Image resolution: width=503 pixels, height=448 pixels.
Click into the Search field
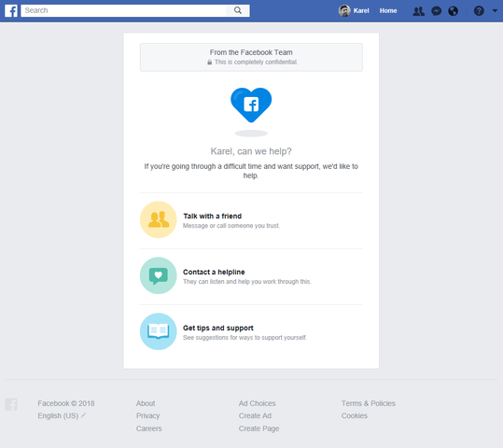[x=123, y=10]
